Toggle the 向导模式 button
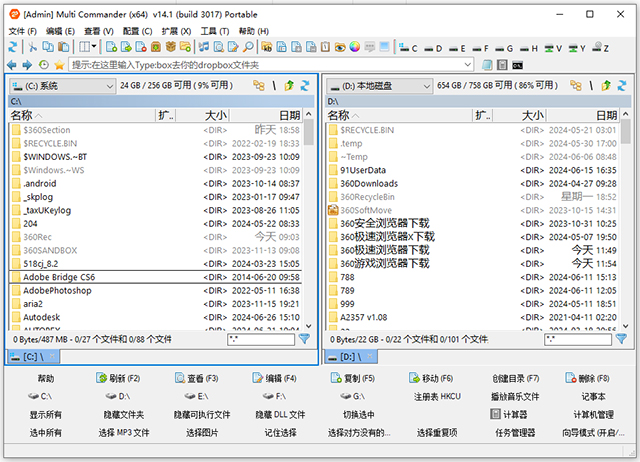640x462 pixels. point(593,433)
